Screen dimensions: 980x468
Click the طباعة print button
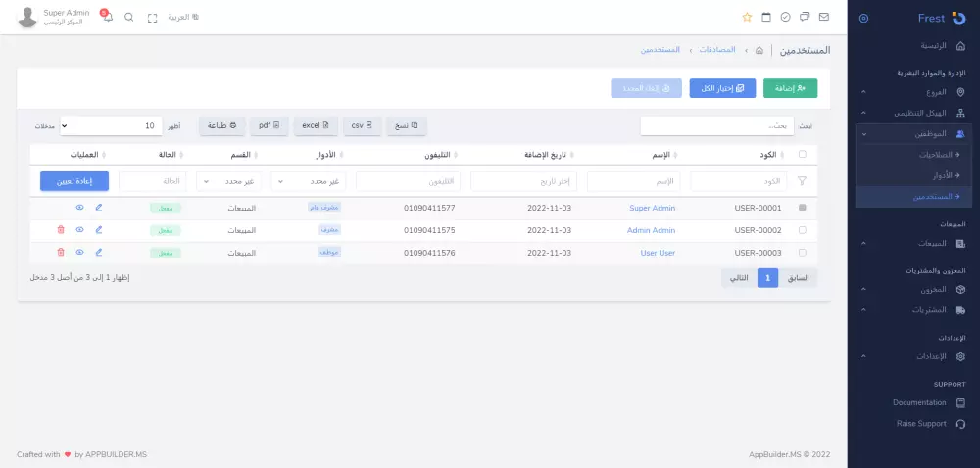(221, 126)
